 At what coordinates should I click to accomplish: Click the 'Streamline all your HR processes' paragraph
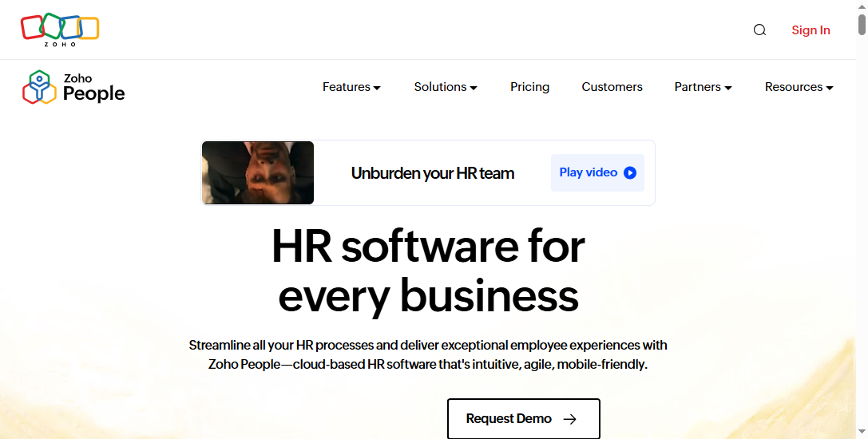[x=428, y=355]
